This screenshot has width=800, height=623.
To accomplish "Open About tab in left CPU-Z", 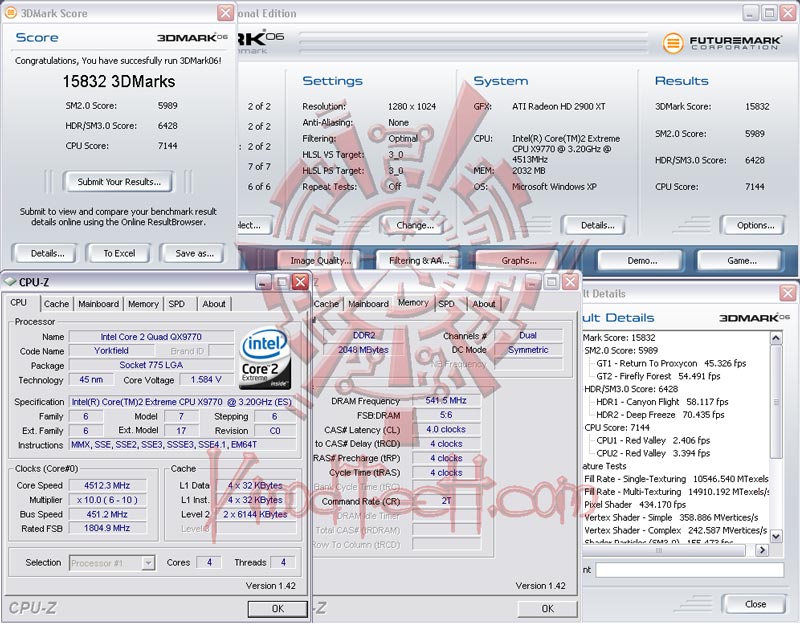I will tap(214, 304).
